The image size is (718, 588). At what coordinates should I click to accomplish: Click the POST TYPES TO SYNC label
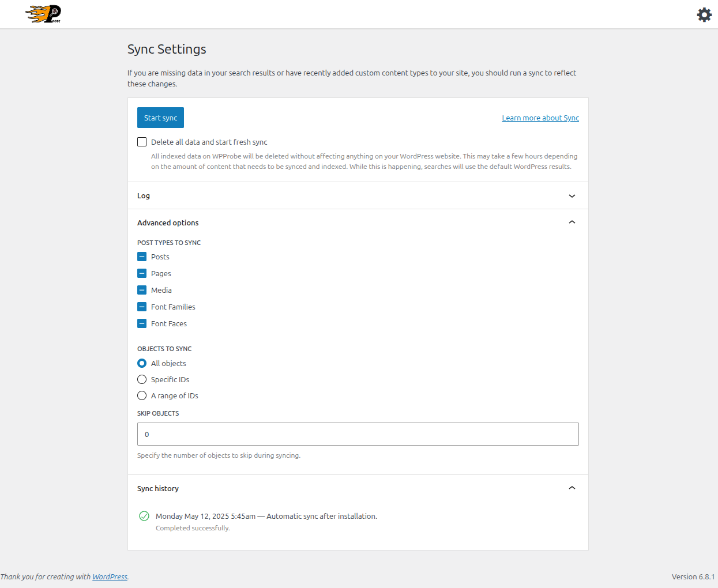[169, 243]
